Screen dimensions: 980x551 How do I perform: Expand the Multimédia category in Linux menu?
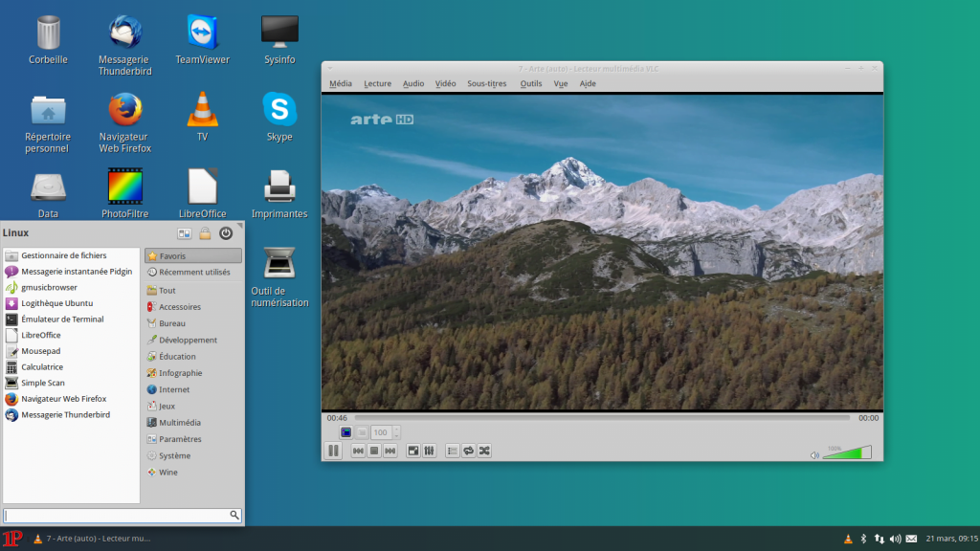(179, 423)
